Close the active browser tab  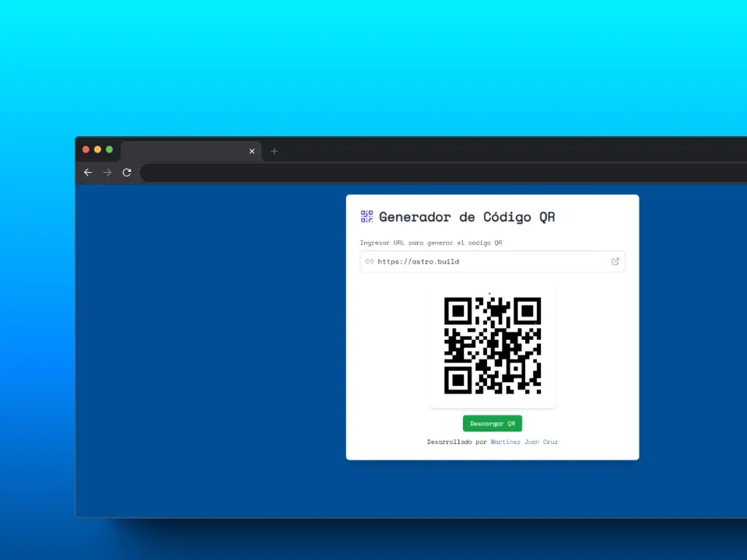point(251,151)
